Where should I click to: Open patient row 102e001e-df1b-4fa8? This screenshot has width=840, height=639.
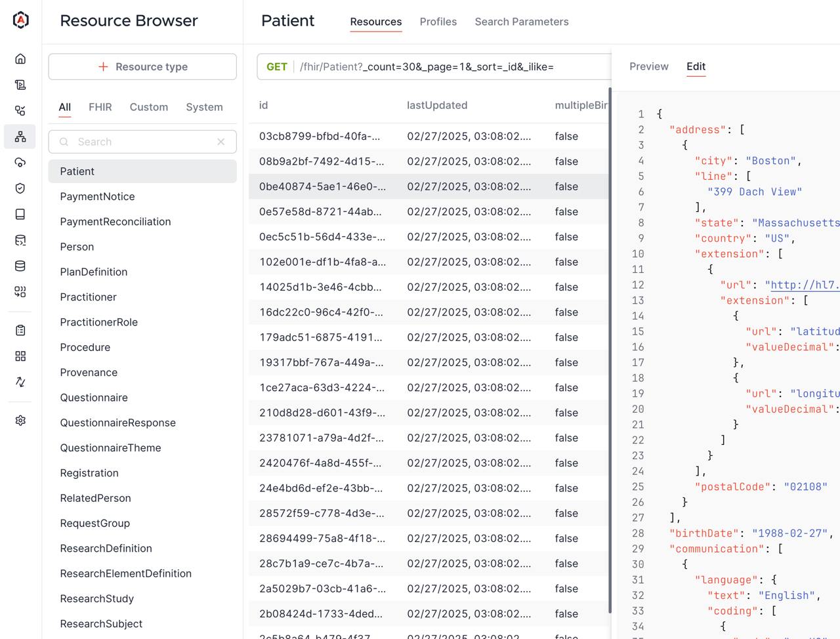click(429, 262)
